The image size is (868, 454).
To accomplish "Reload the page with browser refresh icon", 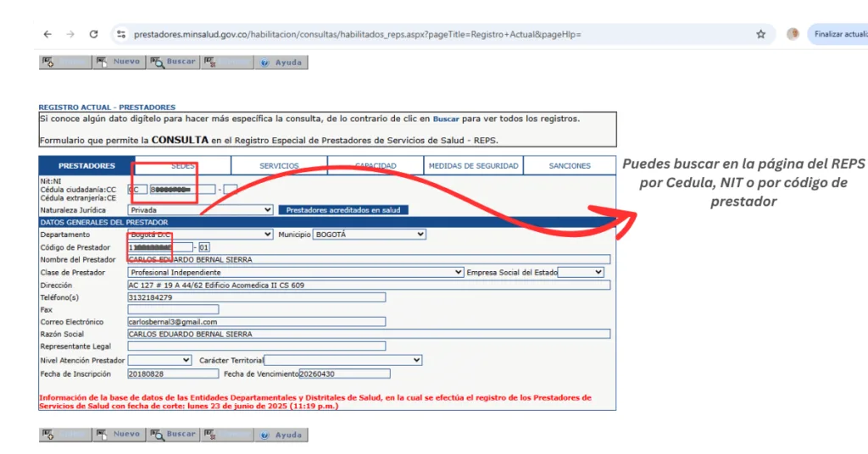I will pyautogui.click(x=93, y=35).
